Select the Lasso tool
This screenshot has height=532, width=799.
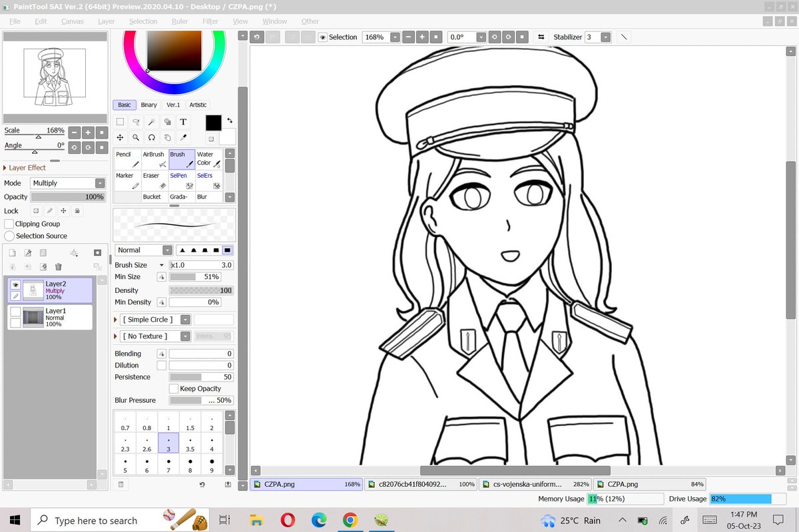tap(136, 122)
